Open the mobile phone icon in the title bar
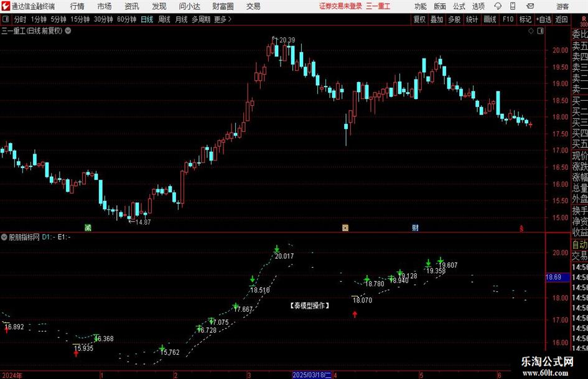Screen dimensions: 588x379 513,6
